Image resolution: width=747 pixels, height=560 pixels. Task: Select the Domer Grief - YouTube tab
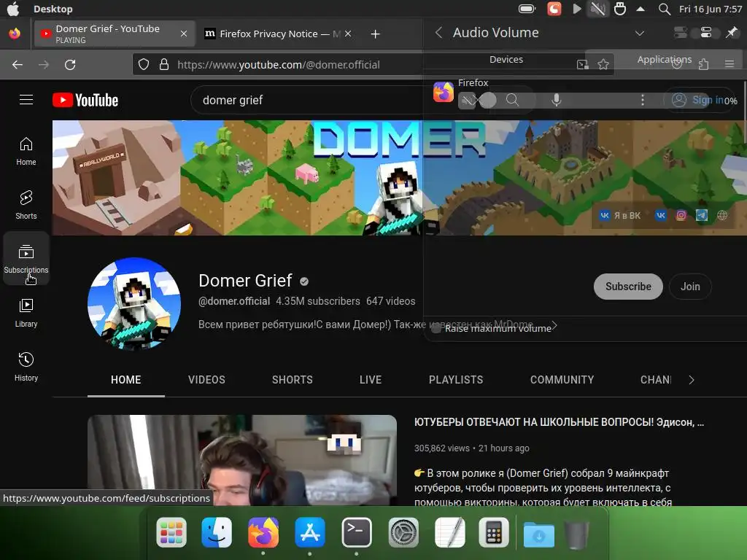(x=115, y=34)
